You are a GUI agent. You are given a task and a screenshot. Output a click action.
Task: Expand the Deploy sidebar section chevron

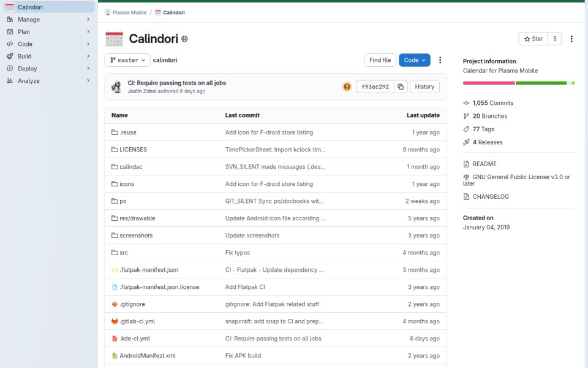(88, 69)
